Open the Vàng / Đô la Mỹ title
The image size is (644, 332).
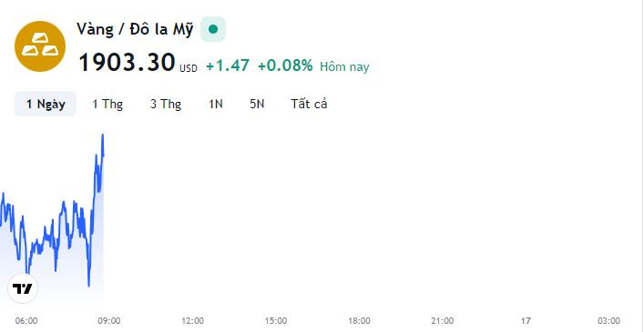pos(135,29)
